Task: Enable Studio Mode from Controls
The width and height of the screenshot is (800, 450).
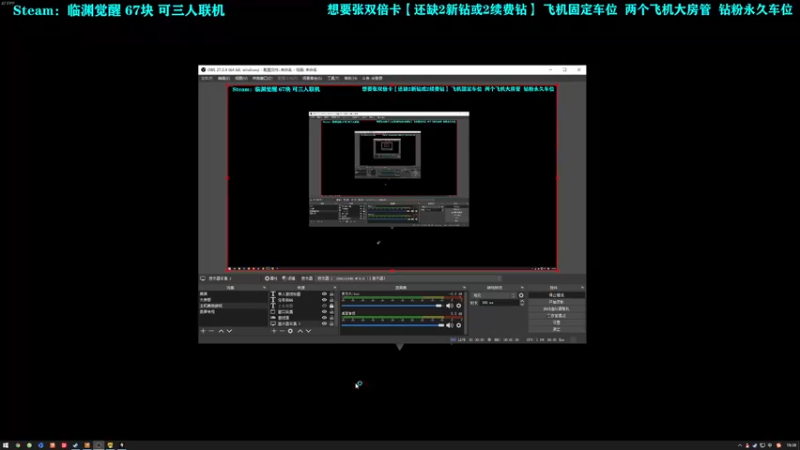Action: coord(556,316)
